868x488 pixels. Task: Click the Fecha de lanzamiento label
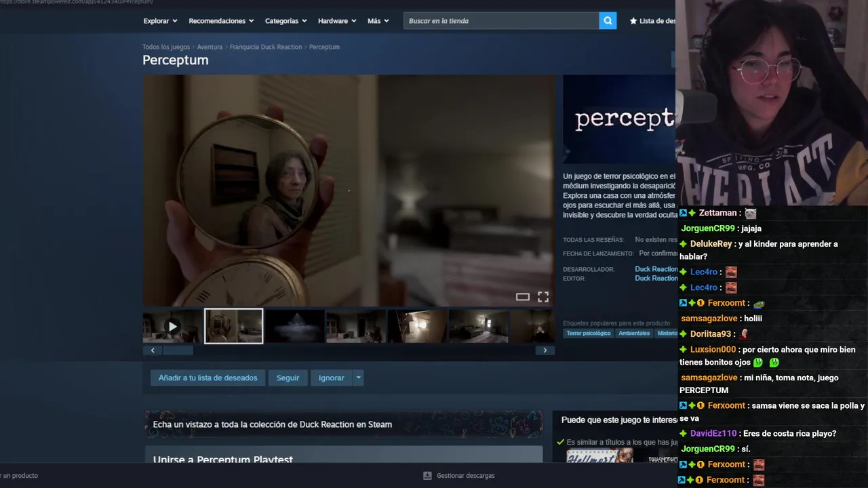tap(598, 253)
